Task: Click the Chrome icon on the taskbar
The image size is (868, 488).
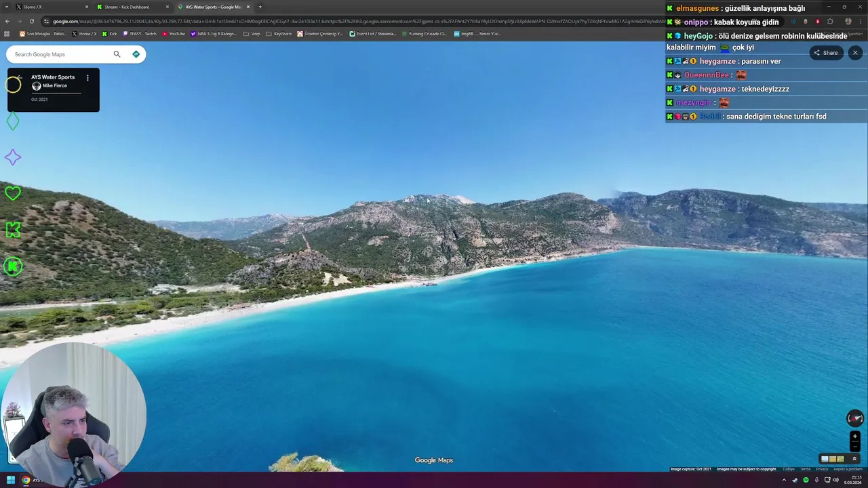Action: point(26,481)
